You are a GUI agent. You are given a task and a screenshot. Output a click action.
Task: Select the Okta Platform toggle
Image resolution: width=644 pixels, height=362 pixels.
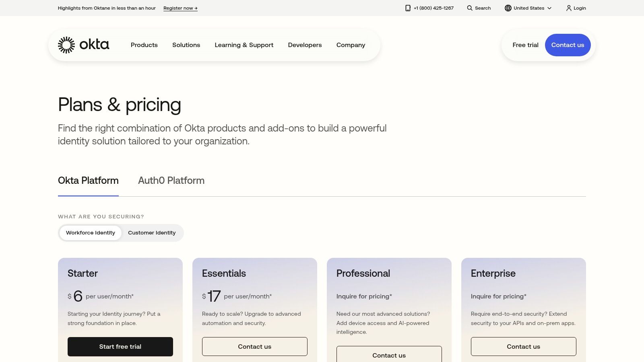(88, 181)
